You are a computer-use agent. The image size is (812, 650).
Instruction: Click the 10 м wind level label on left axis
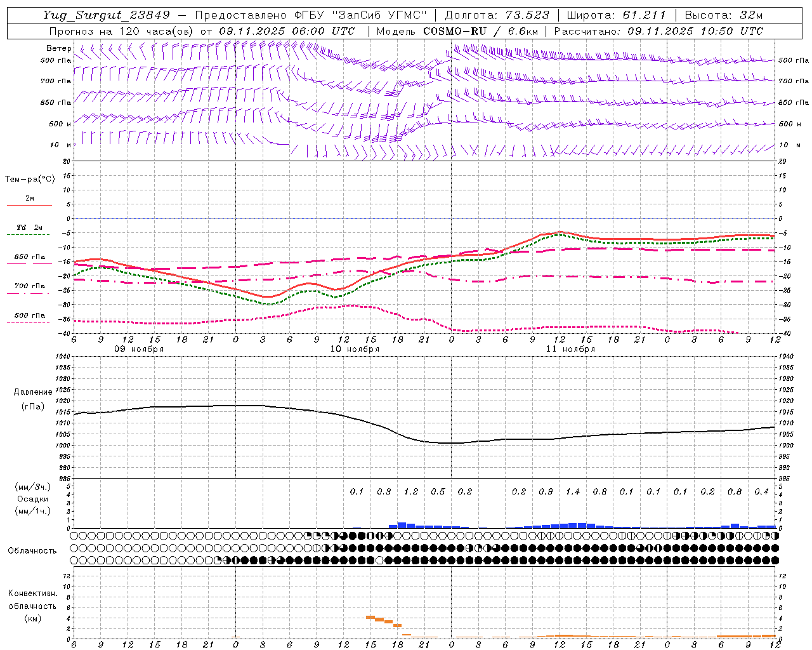pos(60,145)
